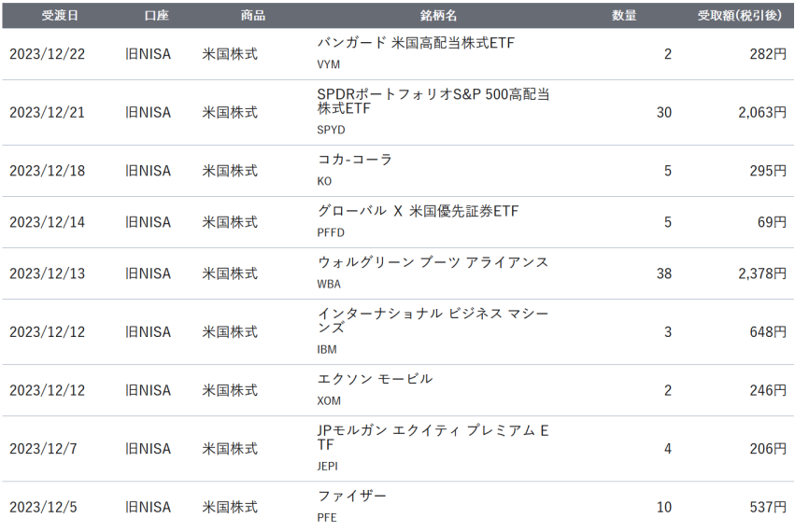Select the VYM ticker row
The image size is (795, 532).
click(x=398, y=54)
